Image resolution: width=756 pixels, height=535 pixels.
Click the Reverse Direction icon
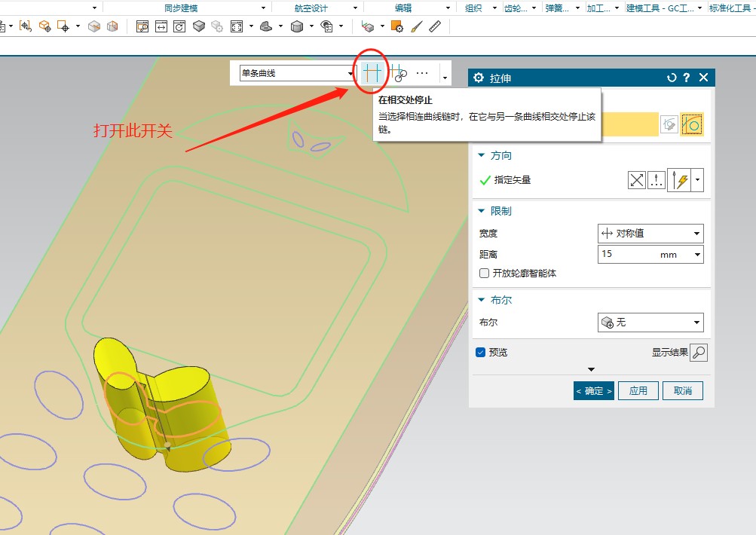point(637,180)
